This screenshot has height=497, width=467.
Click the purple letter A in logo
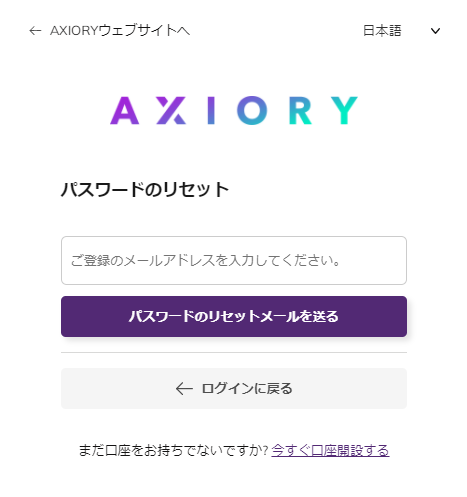pos(124,111)
